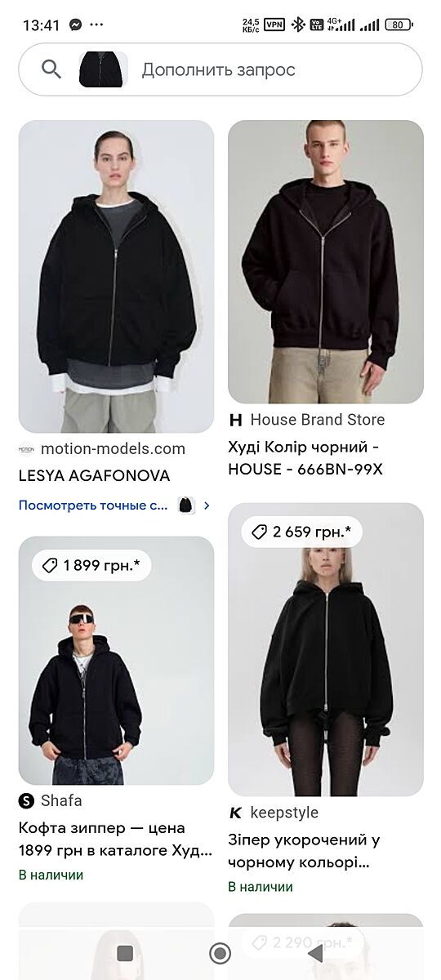This screenshot has width=441, height=980.
Task: Expand exact matches with chevron arrow
Action: [x=207, y=506]
